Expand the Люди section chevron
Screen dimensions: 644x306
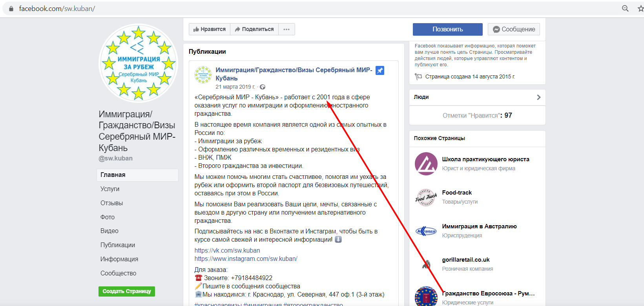[x=539, y=97]
